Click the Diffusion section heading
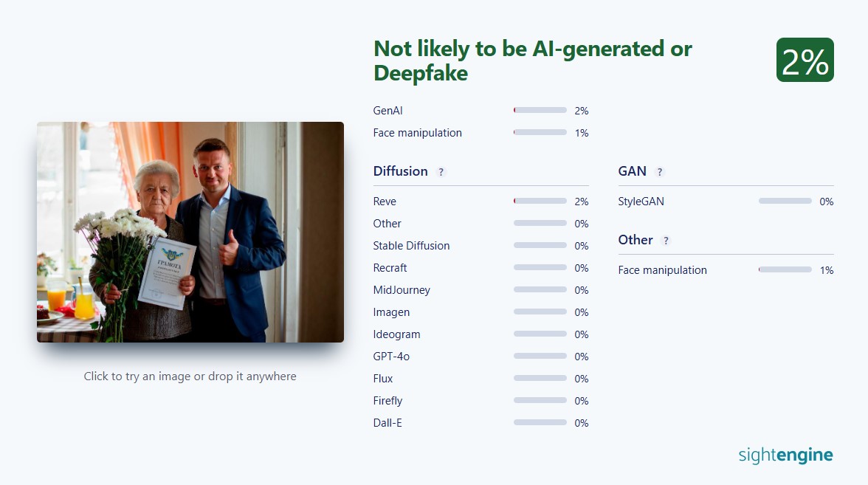 (400, 171)
